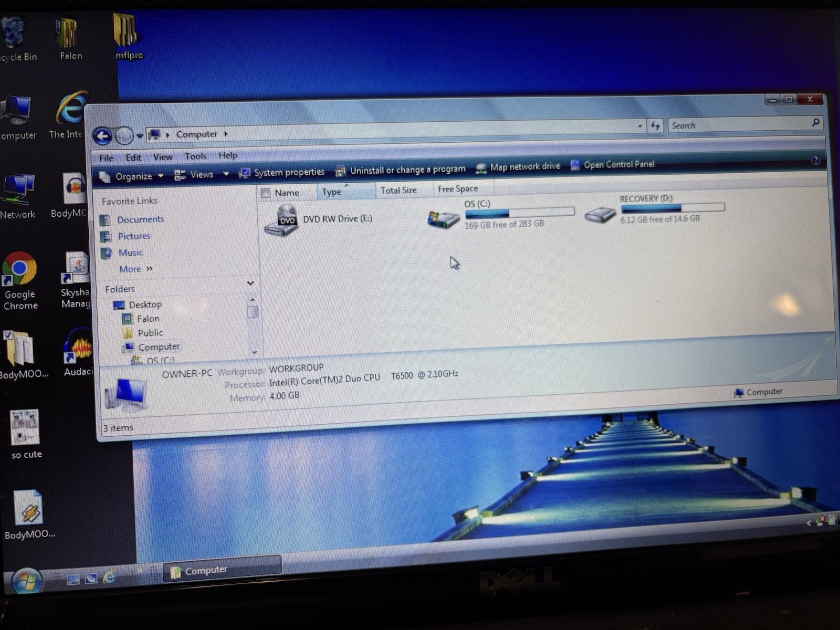Image resolution: width=840 pixels, height=630 pixels.
Task: Open the 'so cute' image file
Action: [26, 435]
